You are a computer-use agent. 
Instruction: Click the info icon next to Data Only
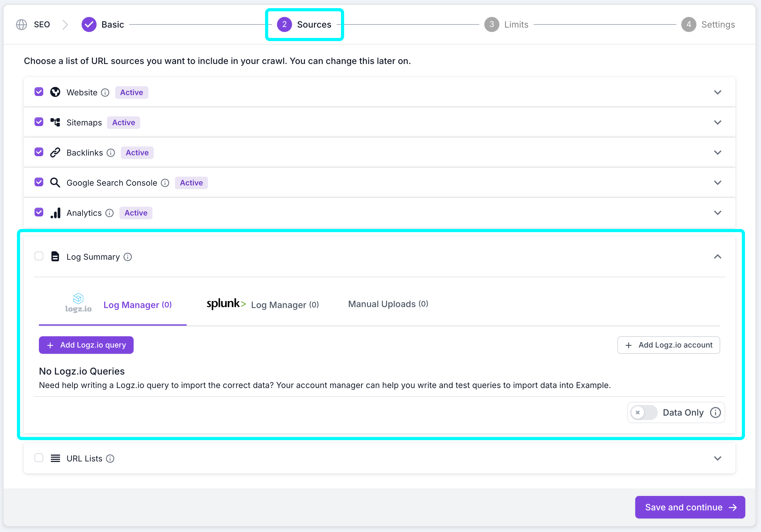tap(715, 412)
